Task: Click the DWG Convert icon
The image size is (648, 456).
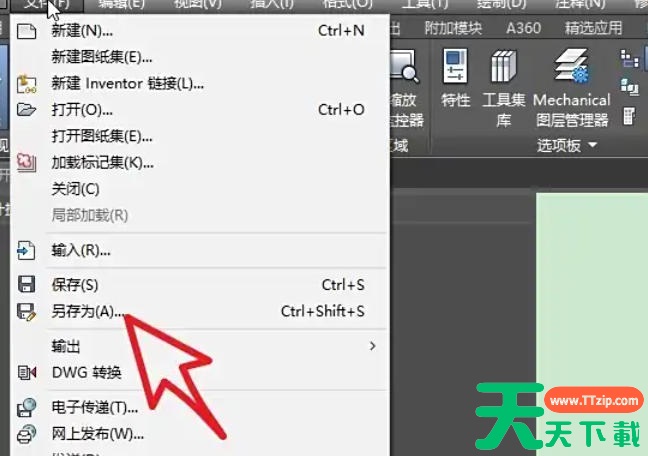Action: [x=27, y=373]
